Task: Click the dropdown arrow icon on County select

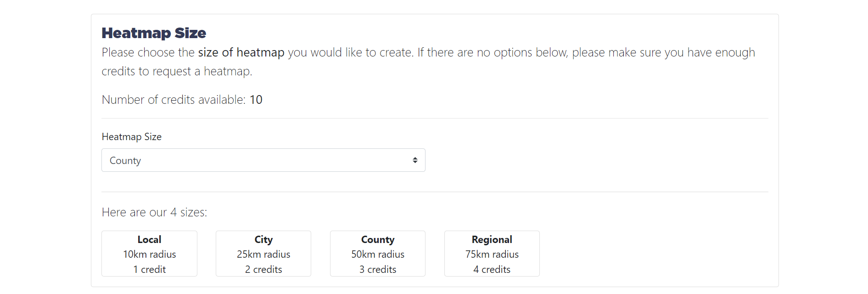Action: pos(415,160)
